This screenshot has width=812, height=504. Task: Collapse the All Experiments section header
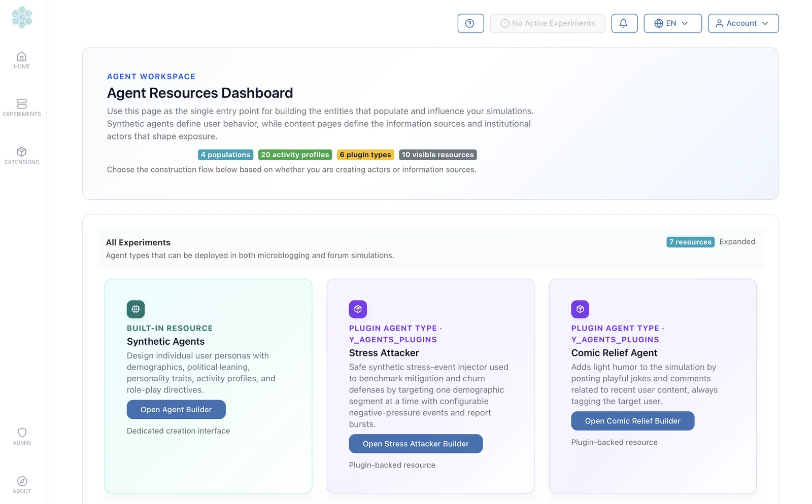coord(431,248)
